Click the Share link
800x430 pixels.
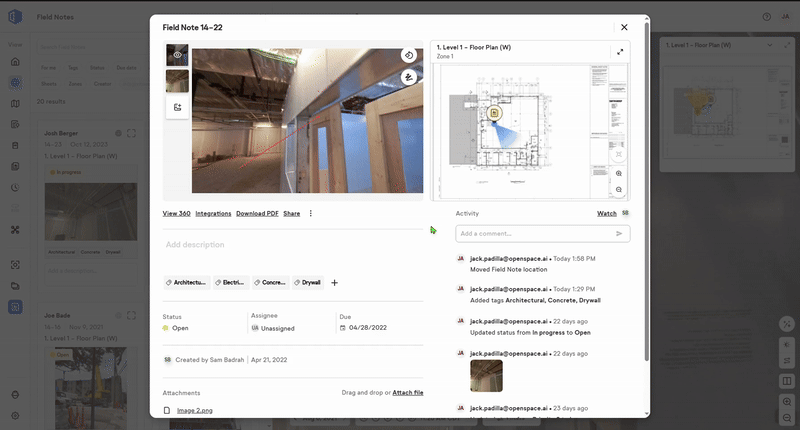tap(292, 214)
